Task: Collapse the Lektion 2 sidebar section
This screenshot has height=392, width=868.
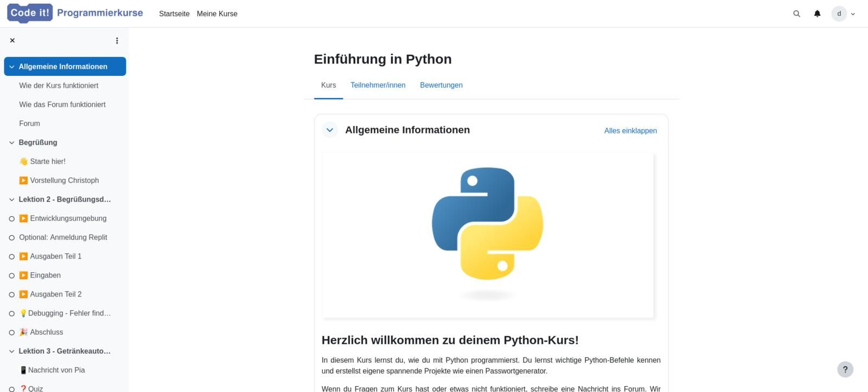Action: coord(11,200)
